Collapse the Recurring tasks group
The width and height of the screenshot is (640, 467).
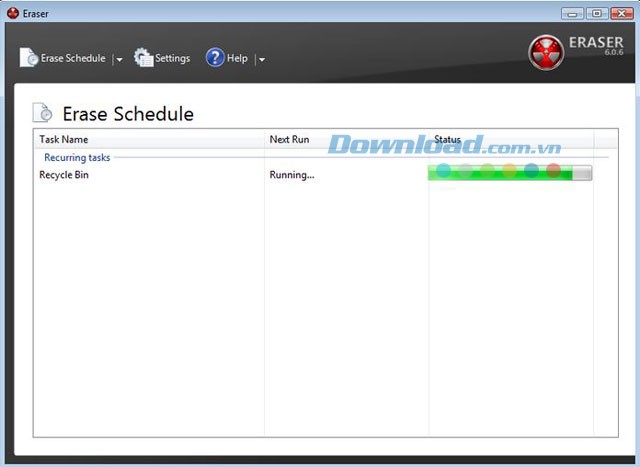point(77,157)
